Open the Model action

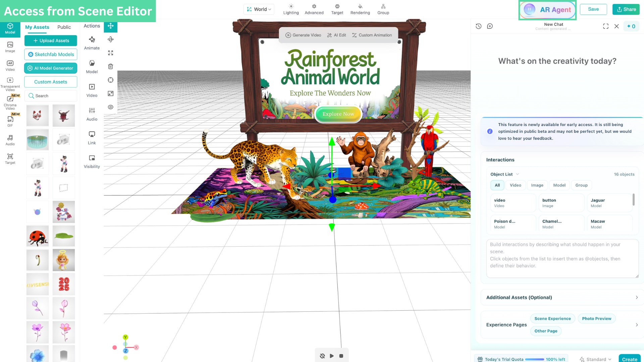click(x=92, y=67)
